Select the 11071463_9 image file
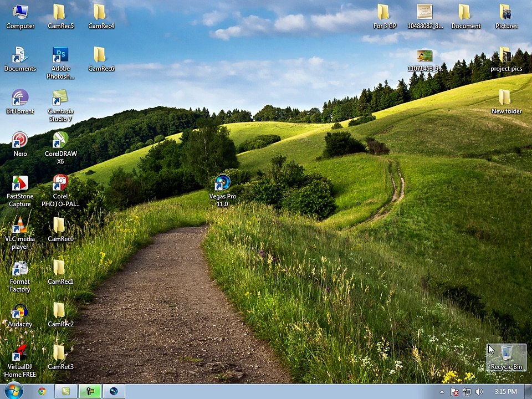 pyautogui.click(x=425, y=60)
